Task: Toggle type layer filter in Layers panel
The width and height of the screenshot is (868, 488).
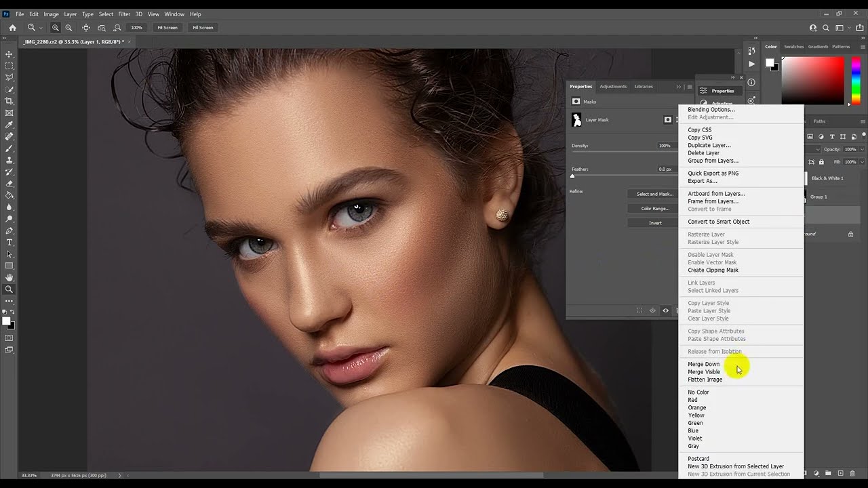Action: click(x=832, y=137)
